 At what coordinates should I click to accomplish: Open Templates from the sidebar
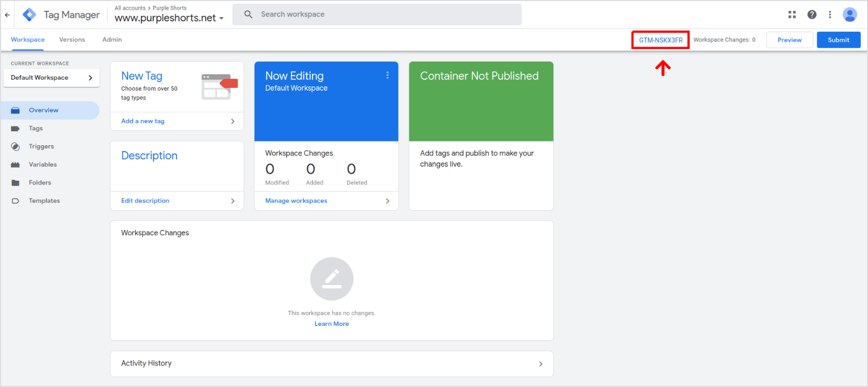[44, 201]
